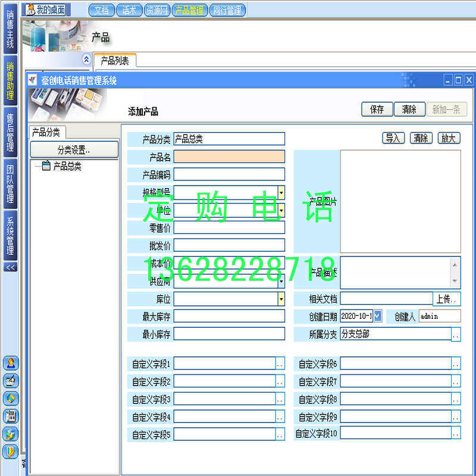Screen dimensions: 476x476
Task: Click the 我的桌面 desktop icon button
Action: coord(46,10)
